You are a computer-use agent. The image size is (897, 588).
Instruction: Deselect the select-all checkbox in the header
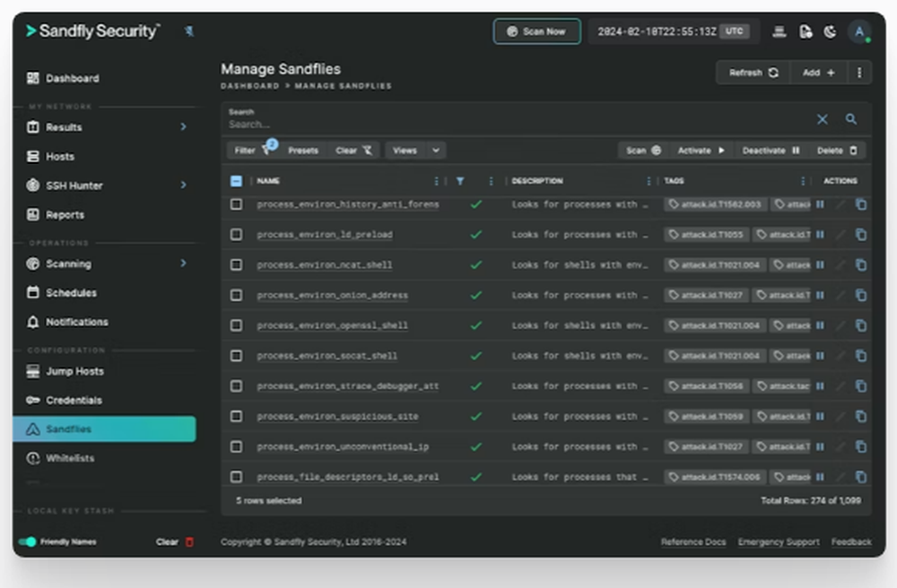point(236,180)
